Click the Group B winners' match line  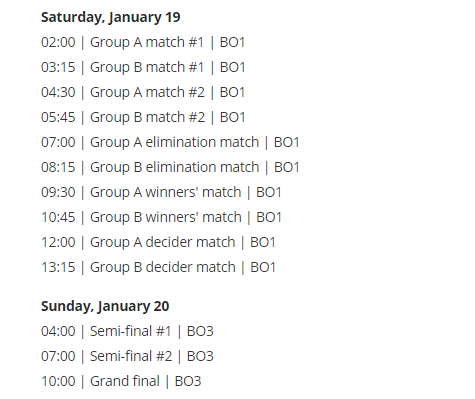click(161, 217)
